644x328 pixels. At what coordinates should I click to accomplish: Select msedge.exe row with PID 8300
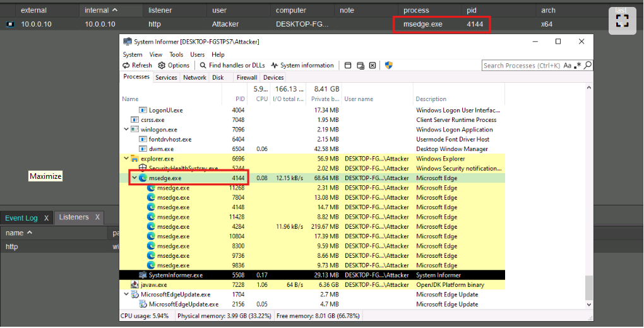pyautogui.click(x=312, y=246)
